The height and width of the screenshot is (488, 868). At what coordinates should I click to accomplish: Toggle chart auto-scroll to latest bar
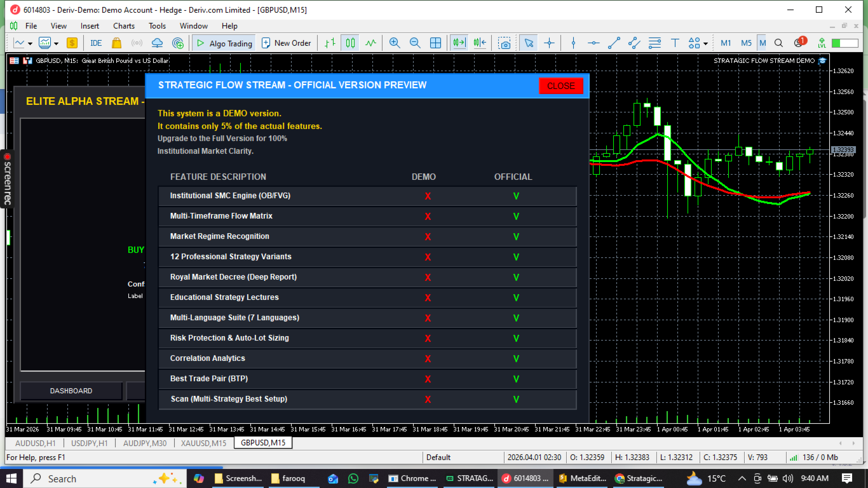click(x=459, y=43)
